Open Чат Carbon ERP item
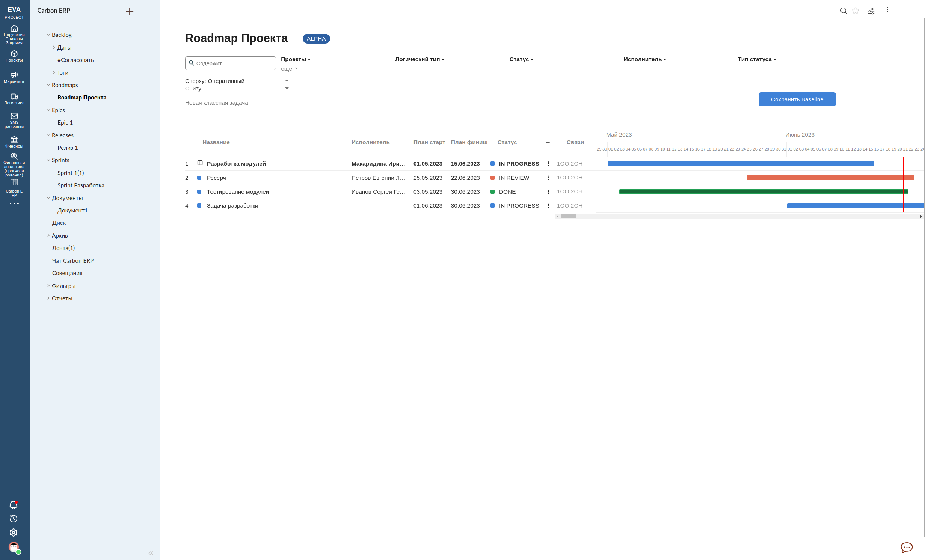Image resolution: width=925 pixels, height=560 pixels. coord(73,260)
